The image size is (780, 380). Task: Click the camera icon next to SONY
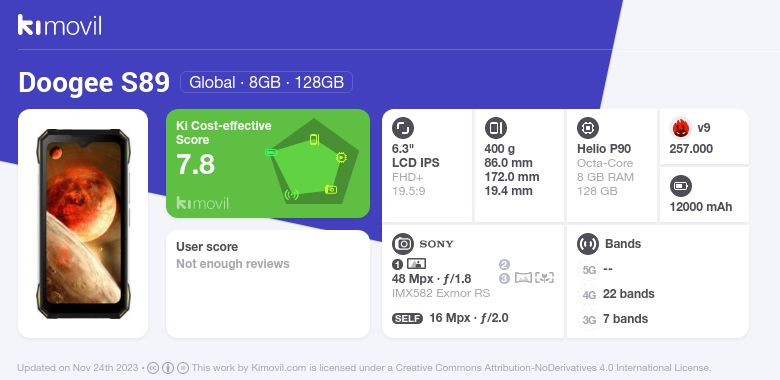tap(403, 244)
